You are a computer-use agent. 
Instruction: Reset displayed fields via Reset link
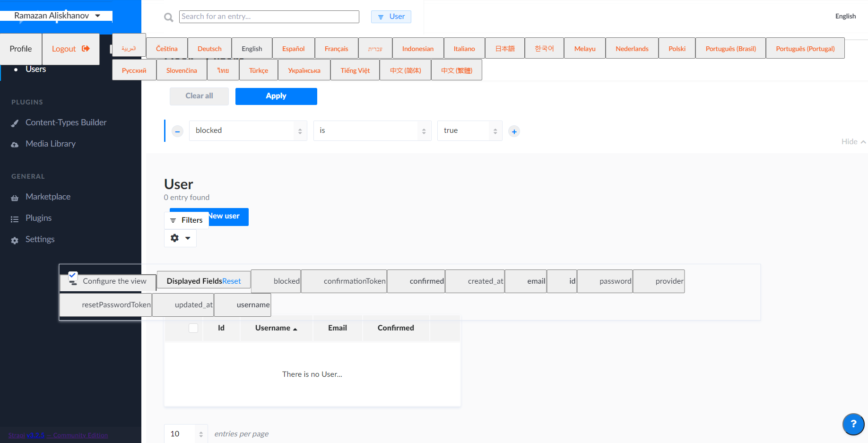[232, 281]
